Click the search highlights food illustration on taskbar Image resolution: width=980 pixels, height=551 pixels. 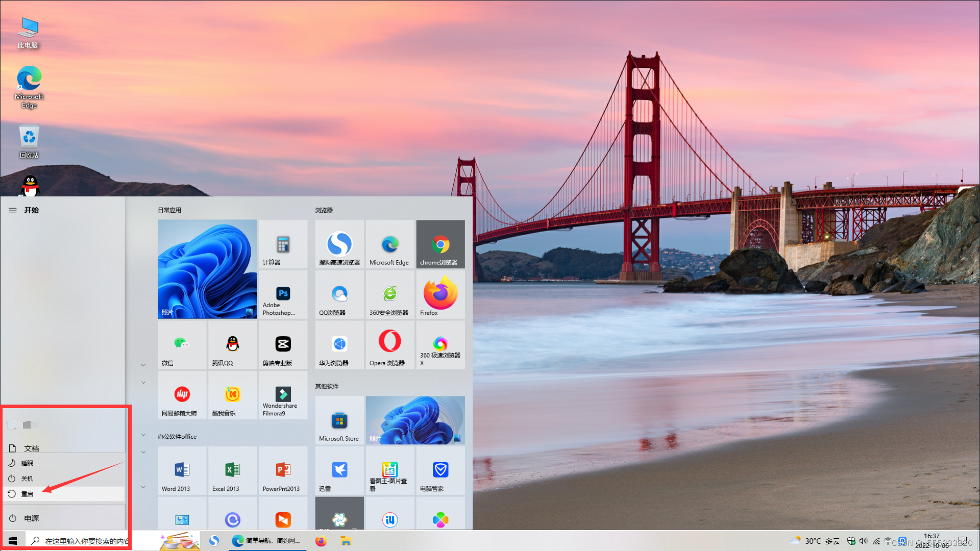click(x=180, y=541)
